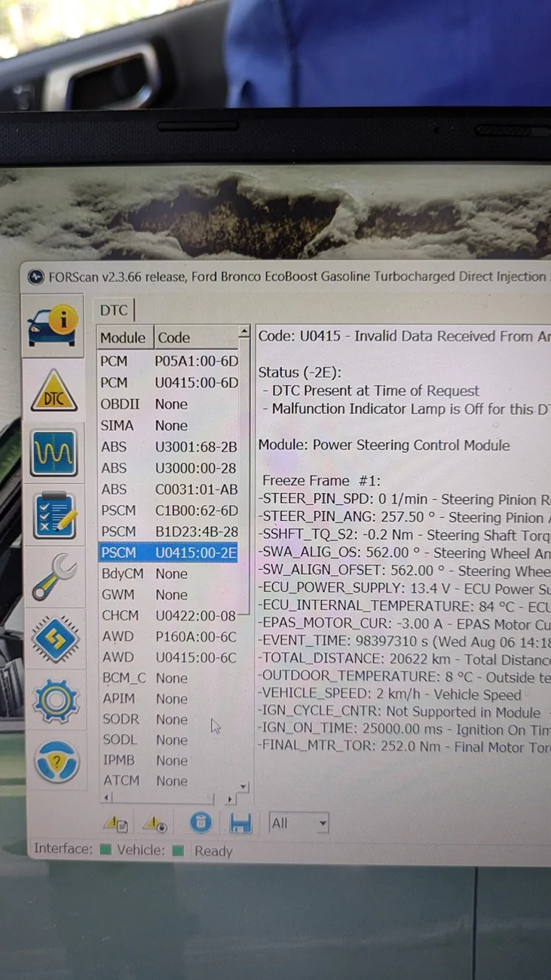Select the APIM None row
The height and width of the screenshot is (980, 551).
pyautogui.click(x=170, y=699)
